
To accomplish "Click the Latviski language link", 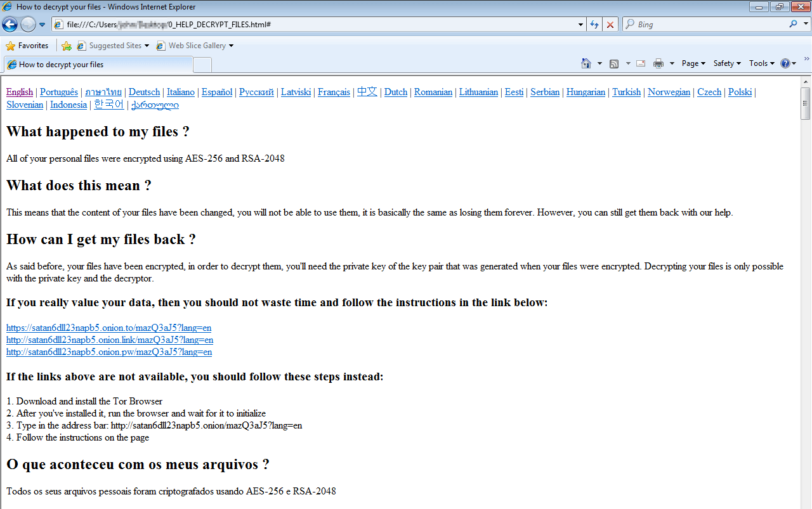I will point(296,92).
